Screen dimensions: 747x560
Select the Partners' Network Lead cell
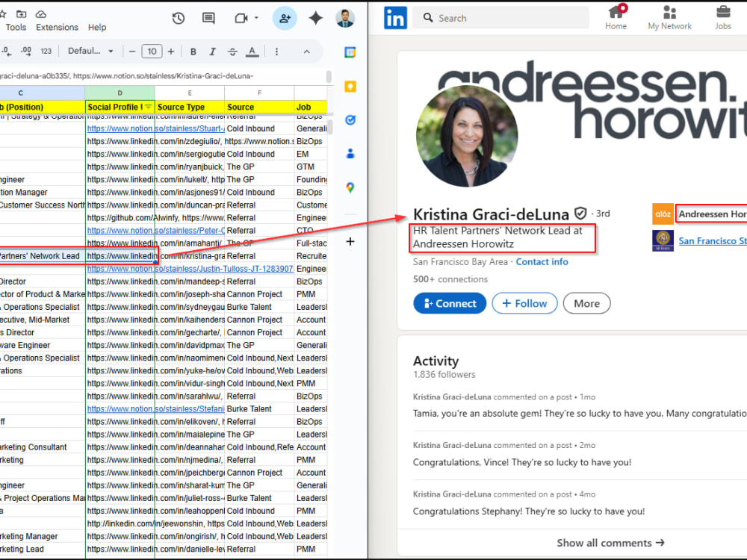pyautogui.click(x=43, y=255)
